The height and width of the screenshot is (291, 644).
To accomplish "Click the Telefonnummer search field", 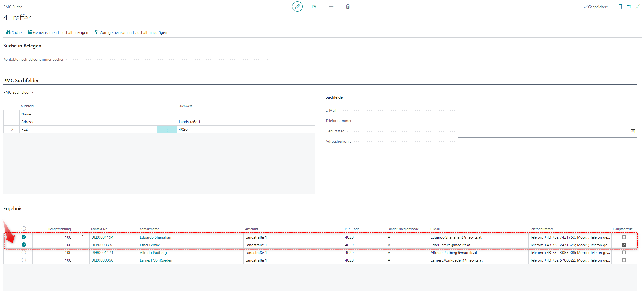I will 547,121.
